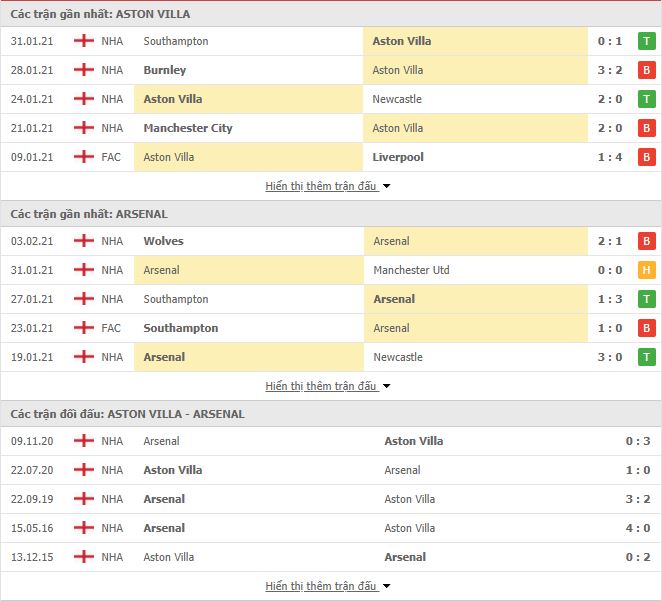Click England flag beside 09.01.21 FAC match
662x601 pixels.
pos(84,157)
